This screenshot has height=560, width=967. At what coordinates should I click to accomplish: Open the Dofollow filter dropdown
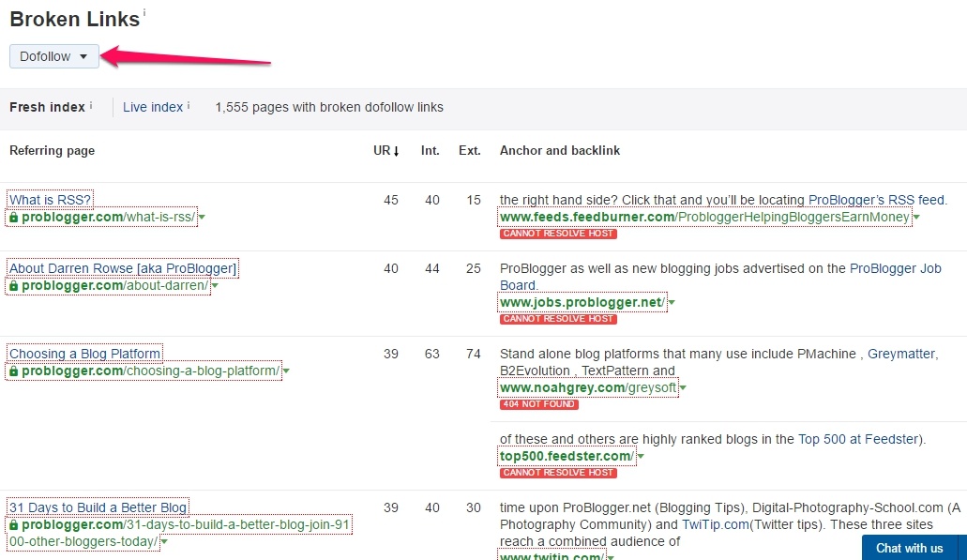tap(54, 56)
